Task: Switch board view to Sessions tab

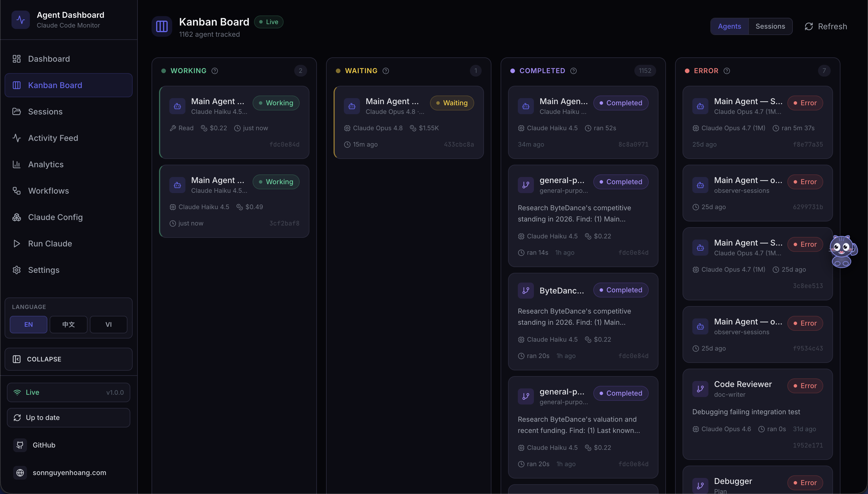Action: [770, 26]
